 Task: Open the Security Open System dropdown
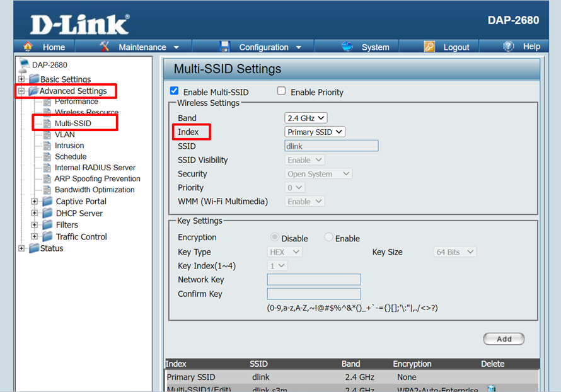(318, 174)
